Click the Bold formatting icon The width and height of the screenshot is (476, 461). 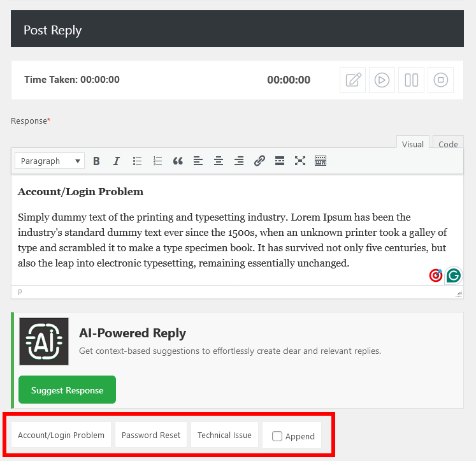coord(96,161)
